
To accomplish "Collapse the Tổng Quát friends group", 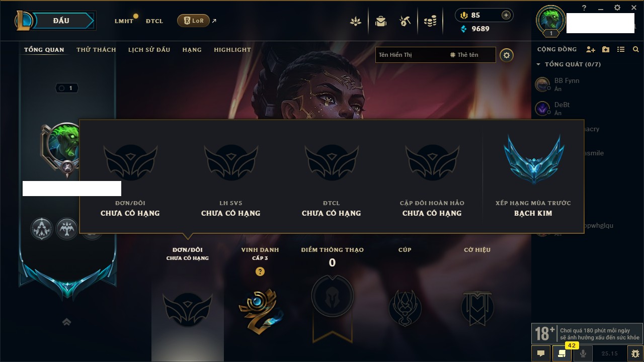I will point(538,64).
